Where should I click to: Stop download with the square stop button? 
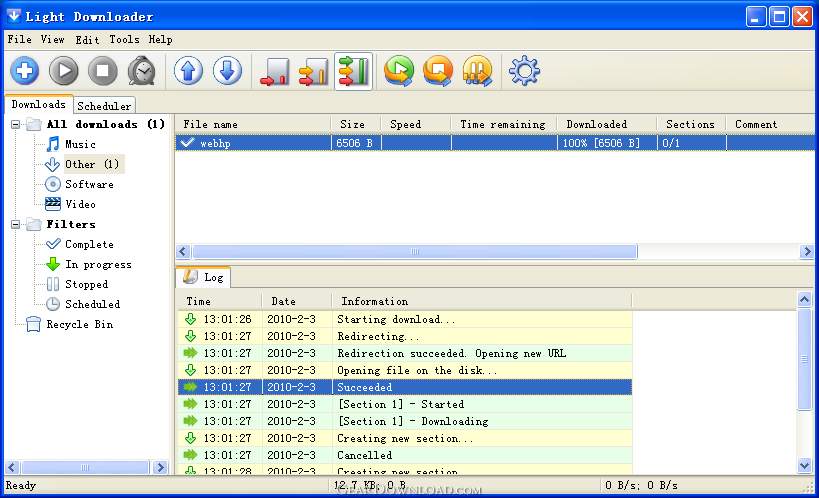click(102, 71)
